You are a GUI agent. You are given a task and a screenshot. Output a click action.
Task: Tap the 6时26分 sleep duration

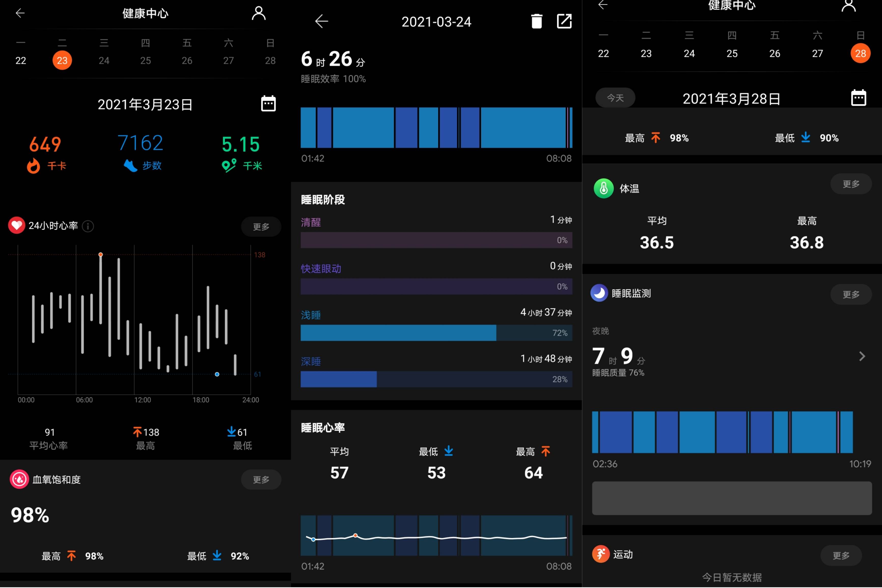click(x=333, y=59)
